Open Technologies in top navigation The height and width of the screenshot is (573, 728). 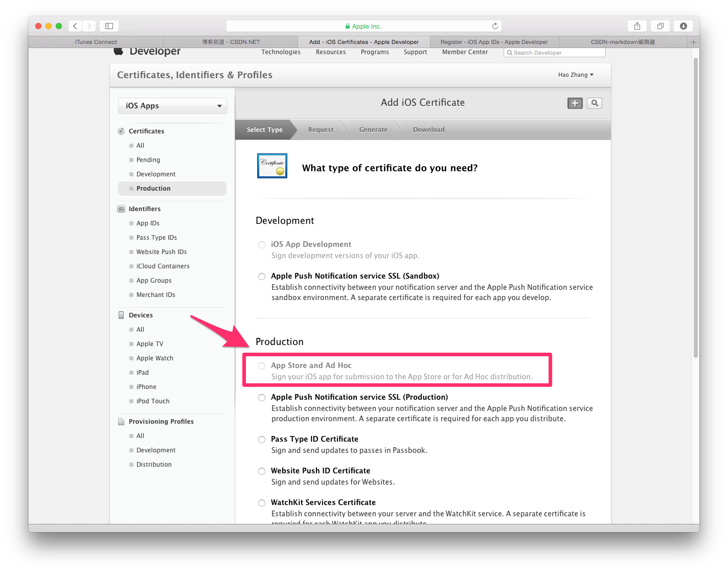click(x=281, y=52)
